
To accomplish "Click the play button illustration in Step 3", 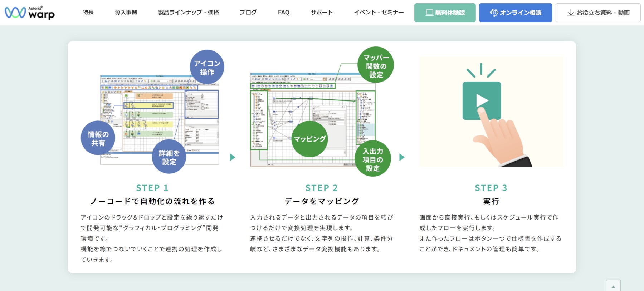I will (482, 101).
